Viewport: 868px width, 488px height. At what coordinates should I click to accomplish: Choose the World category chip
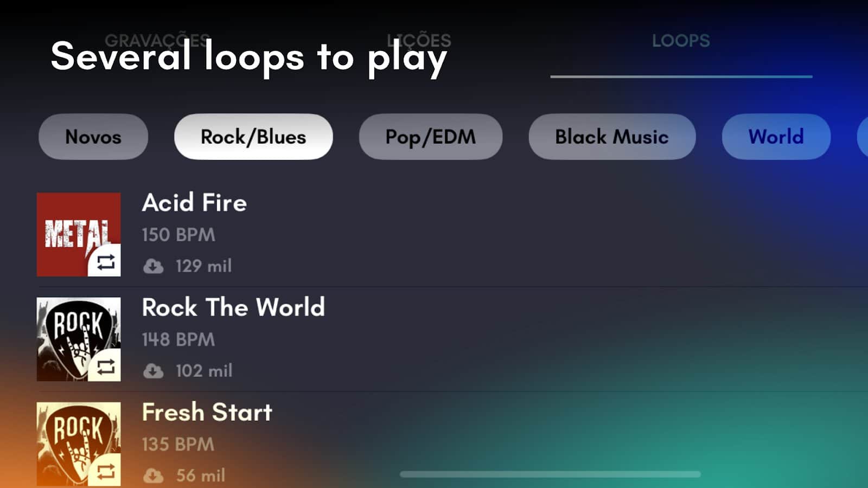tap(776, 137)
